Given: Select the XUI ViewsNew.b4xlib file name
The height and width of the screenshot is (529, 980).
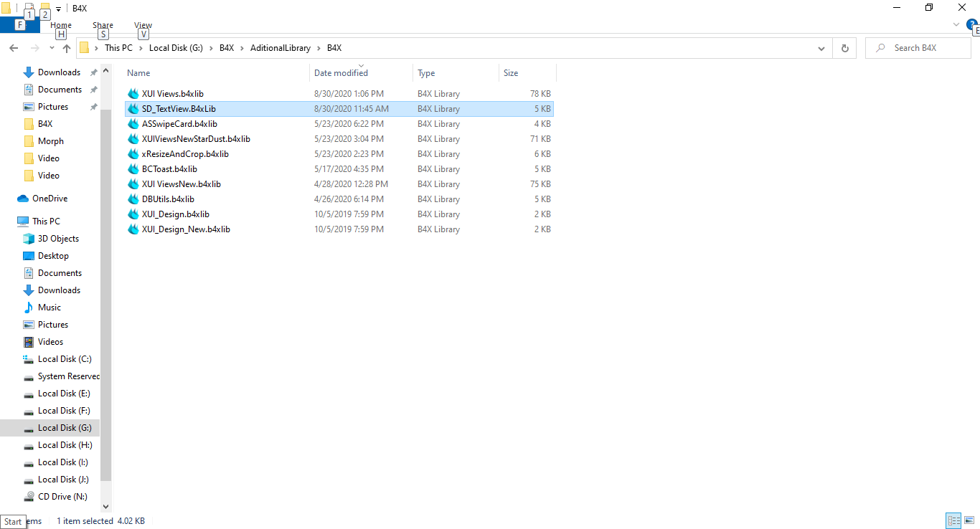Looking at the screenshot, I should click(x=182, y=184).
